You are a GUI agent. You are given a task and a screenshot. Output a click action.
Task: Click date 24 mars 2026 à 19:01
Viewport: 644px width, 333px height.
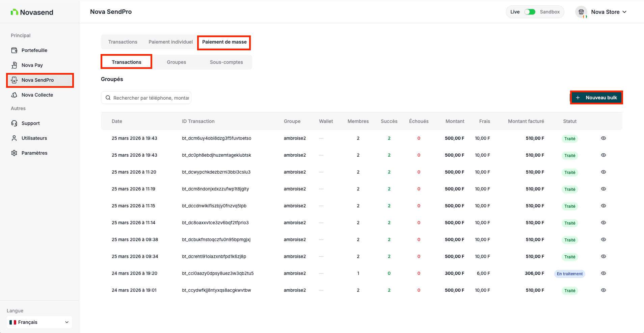pyautogui.click(x=134, y=290)
